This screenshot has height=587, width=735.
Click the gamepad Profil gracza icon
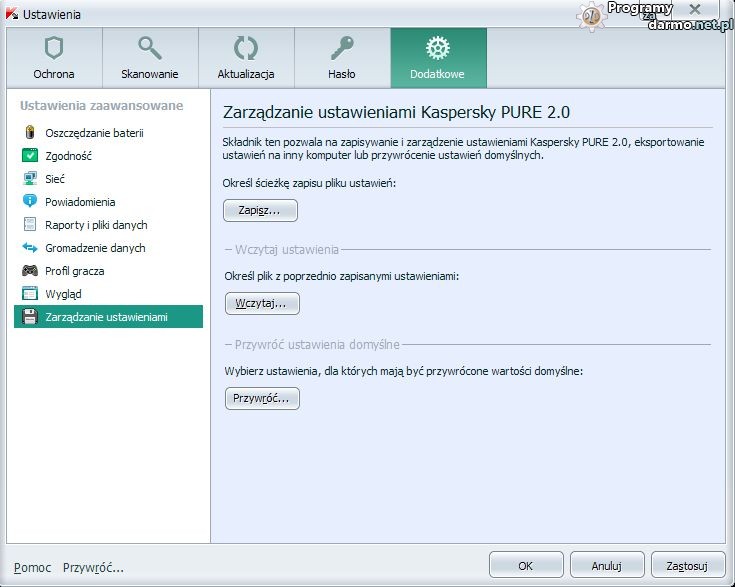[x=30, y=270]
